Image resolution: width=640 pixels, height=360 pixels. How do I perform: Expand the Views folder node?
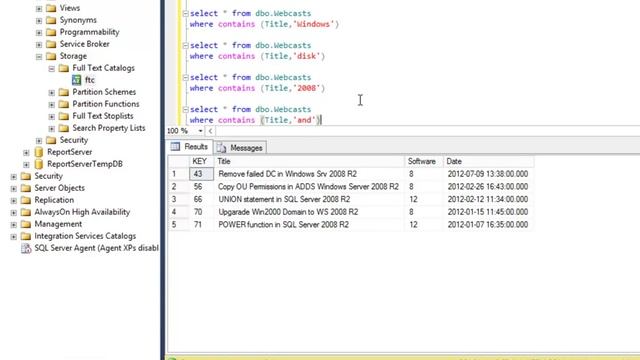(x=39, y=9)
